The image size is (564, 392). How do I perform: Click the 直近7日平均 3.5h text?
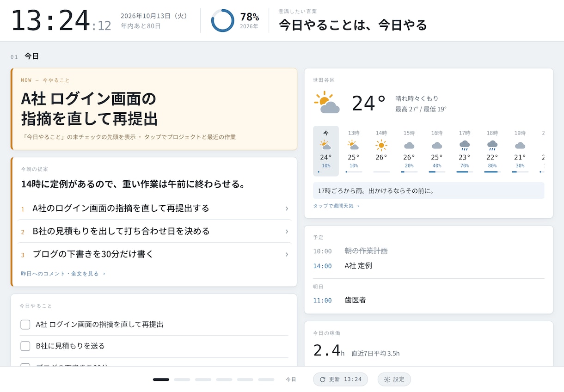[375, 354]
